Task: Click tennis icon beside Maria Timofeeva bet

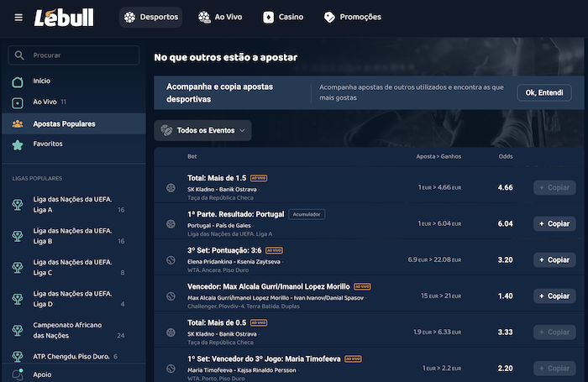Action: (171, 369)
